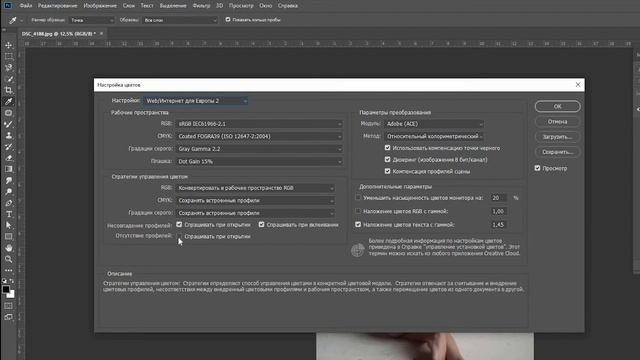Open the CMYK policy dropdown
The height and width of the screenshot is (360, 640).
(x=255, y=200)
